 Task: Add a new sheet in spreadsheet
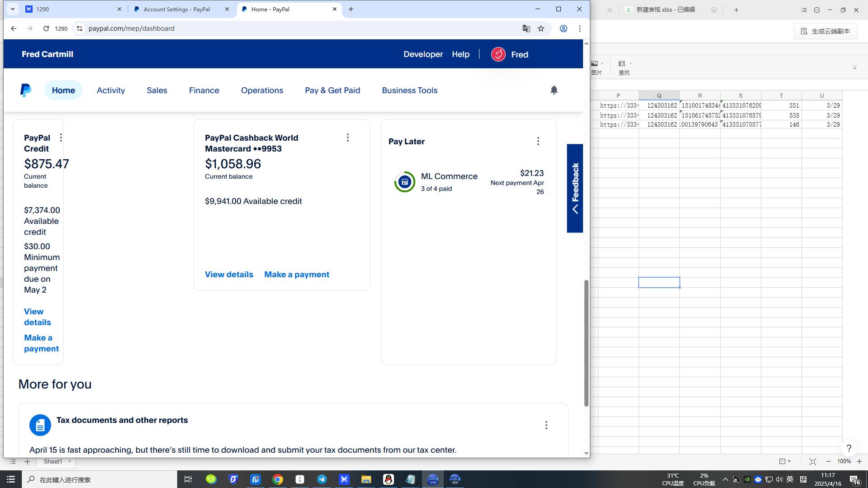pos(27,461)
